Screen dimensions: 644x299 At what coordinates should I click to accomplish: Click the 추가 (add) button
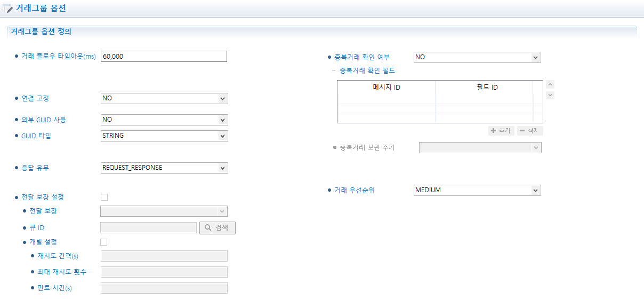[501, 131]
